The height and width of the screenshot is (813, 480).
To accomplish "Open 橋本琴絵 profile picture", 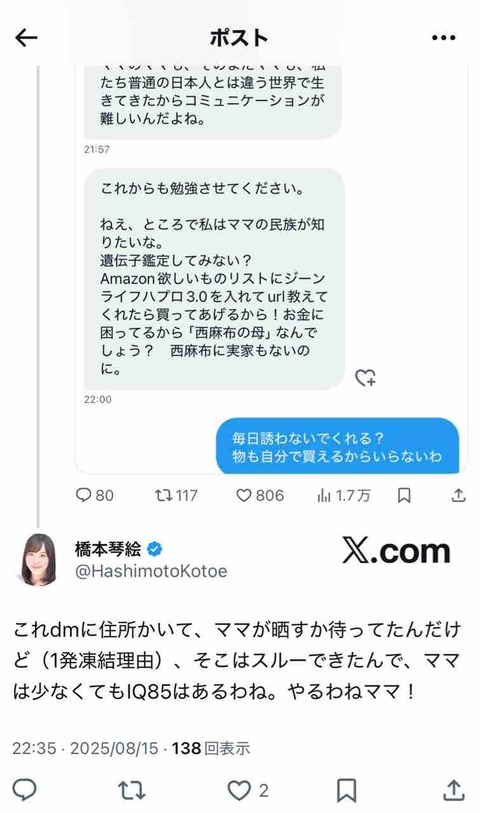I will click(38, 559).
